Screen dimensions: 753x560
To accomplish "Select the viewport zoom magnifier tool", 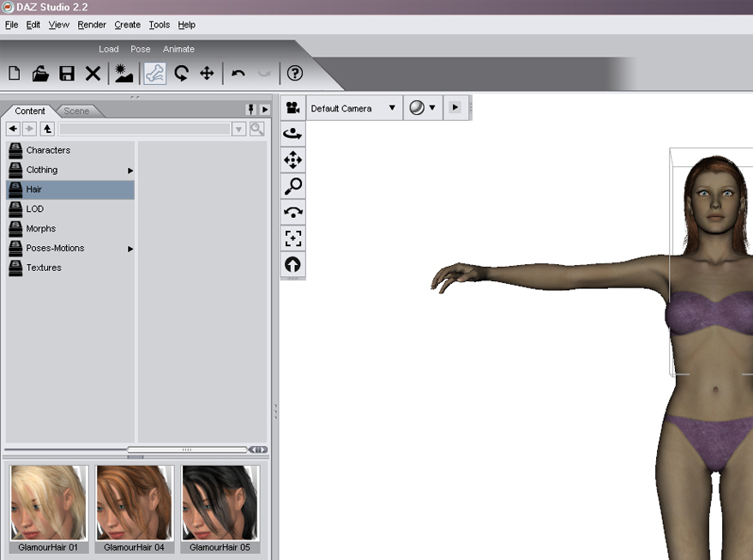I will coord(293,186).
